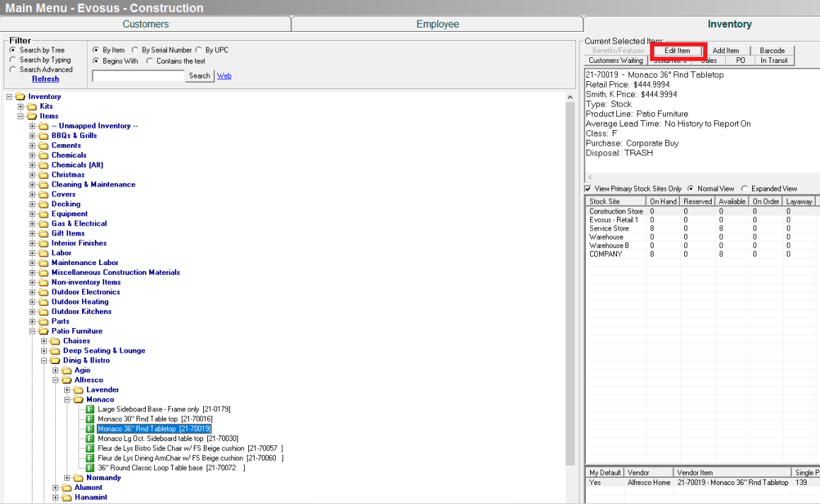The image size is (820, 504).
Task: Click the icon for 36" Round Classic Loop Table base
Action: pos(90,468)
